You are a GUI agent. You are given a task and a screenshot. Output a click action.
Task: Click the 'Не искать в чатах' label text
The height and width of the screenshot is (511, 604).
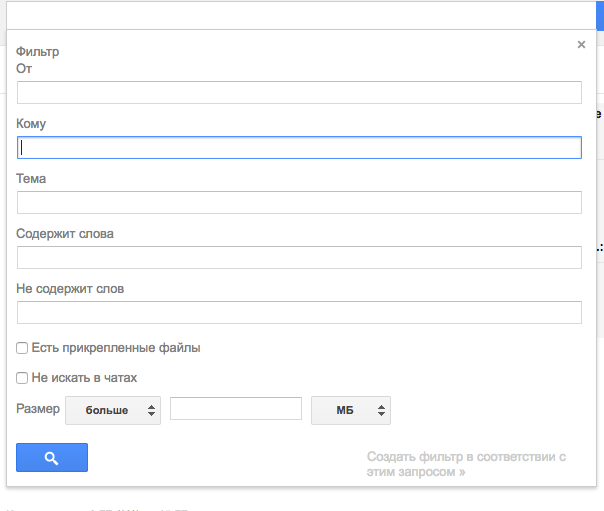coord(84,378)
